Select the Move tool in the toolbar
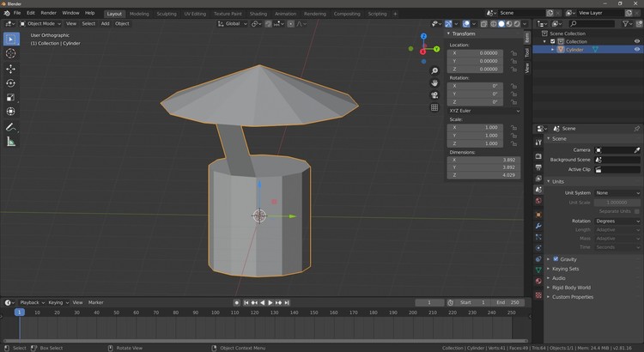This screenshot has height=352, width=644. point(11,69)
